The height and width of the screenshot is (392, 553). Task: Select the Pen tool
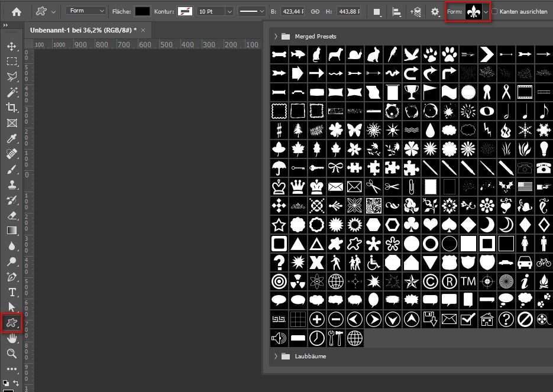click(12, 277)
